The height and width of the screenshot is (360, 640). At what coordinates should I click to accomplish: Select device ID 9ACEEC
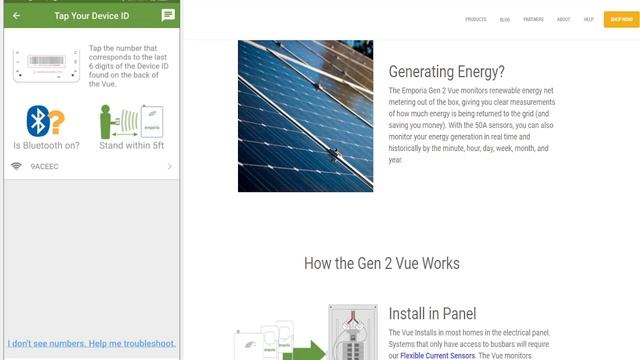(x=91, y=167)
